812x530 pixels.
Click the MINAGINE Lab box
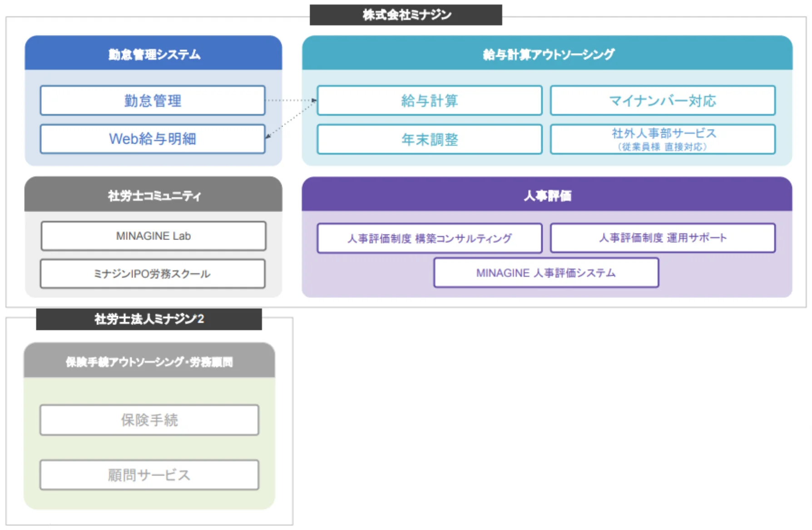153,236
